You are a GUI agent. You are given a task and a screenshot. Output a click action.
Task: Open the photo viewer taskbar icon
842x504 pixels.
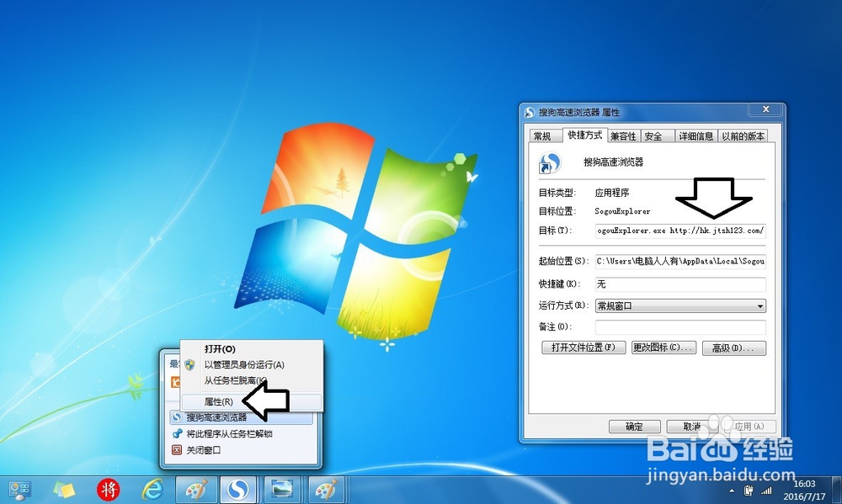pos(282,490)
